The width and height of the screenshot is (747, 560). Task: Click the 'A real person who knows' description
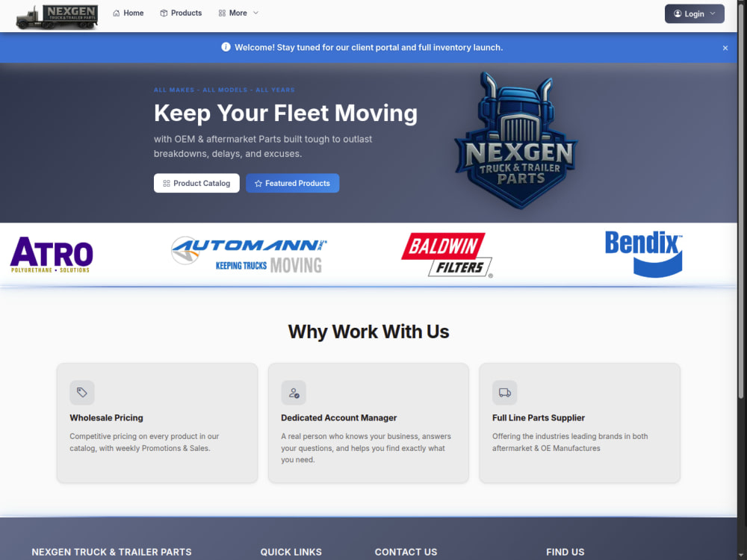pyautogui.click(x=366, y=448)
